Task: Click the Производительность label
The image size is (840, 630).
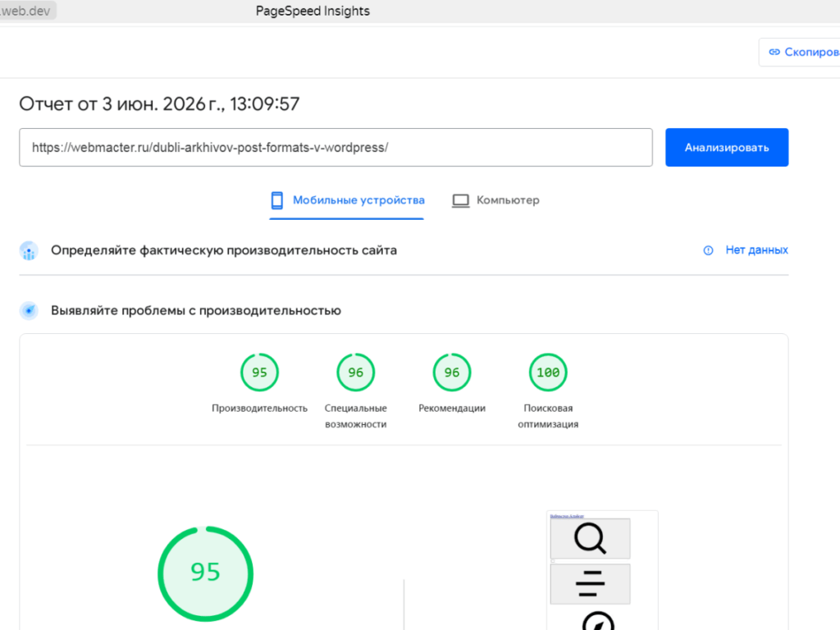Action: click(x=259, y=409)
